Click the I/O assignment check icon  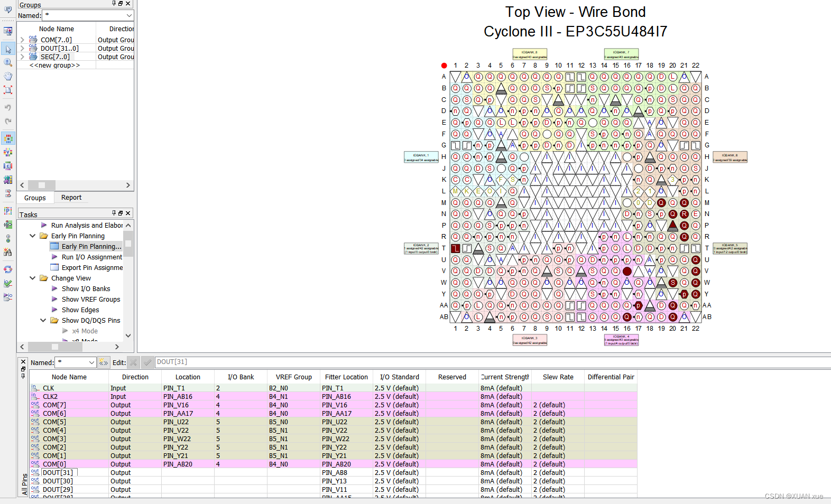(x=8, y=283)
